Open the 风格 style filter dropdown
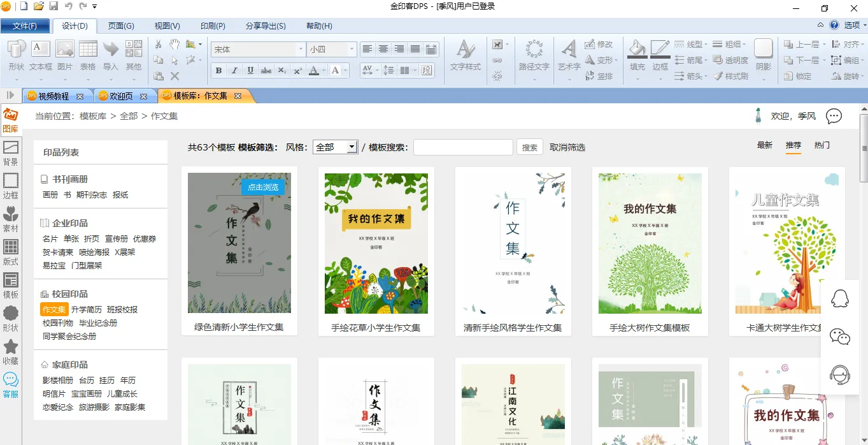The height and width of the screenshot is (445, 868). [x=335, y=147]
